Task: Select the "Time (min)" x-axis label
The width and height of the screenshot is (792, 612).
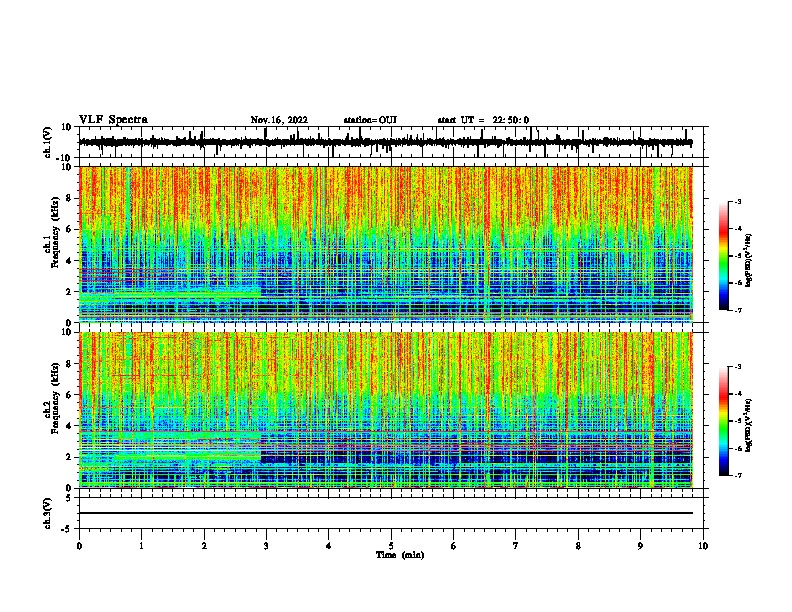Action: [400, 555]
